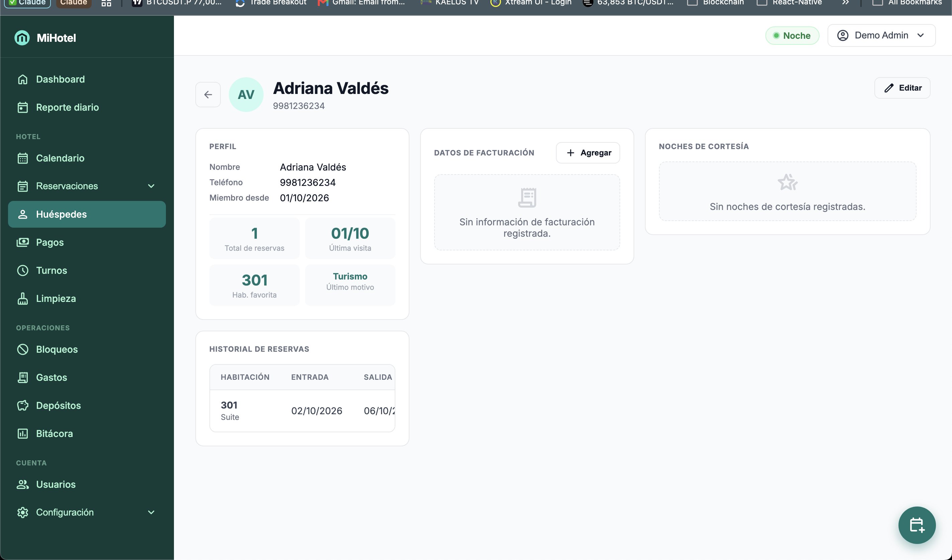Screen dimensions: 952x560
Task: Open the Gmail bookmark in browser bar
Action: (361, 3)
